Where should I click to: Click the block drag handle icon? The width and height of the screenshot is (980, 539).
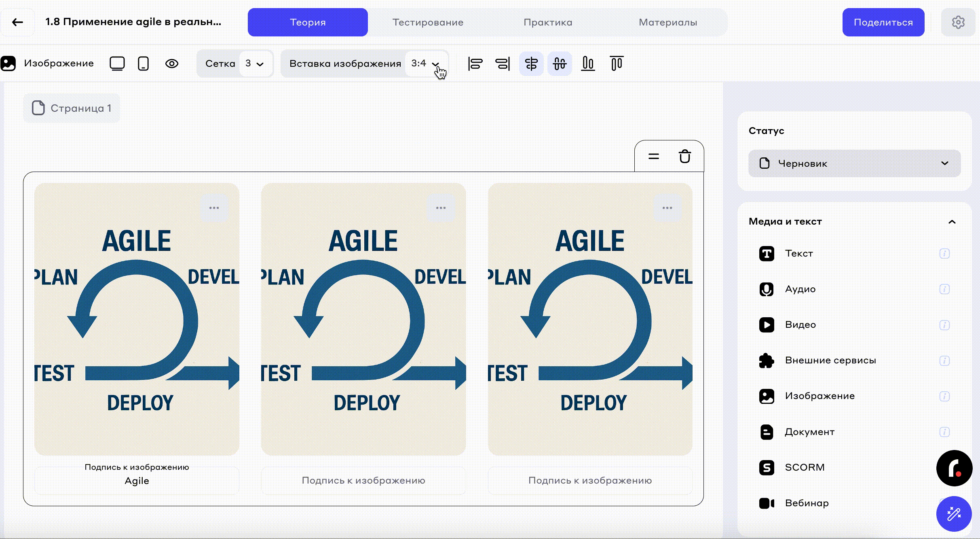click(654, 156)
